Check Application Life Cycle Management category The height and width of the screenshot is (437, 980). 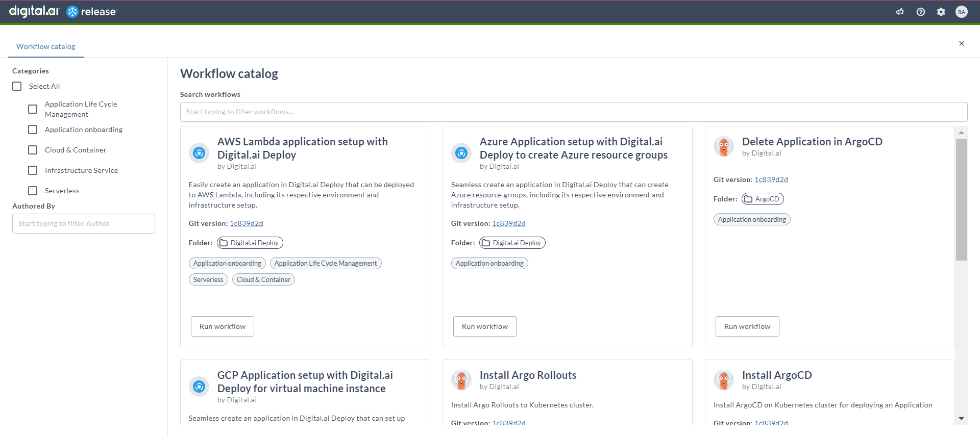pos(33,109)
